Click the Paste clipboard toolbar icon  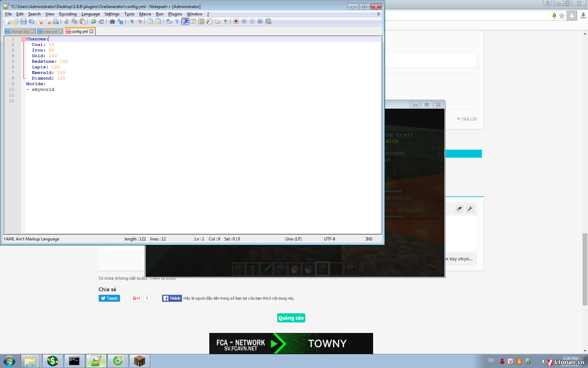(x=83, y=21)
